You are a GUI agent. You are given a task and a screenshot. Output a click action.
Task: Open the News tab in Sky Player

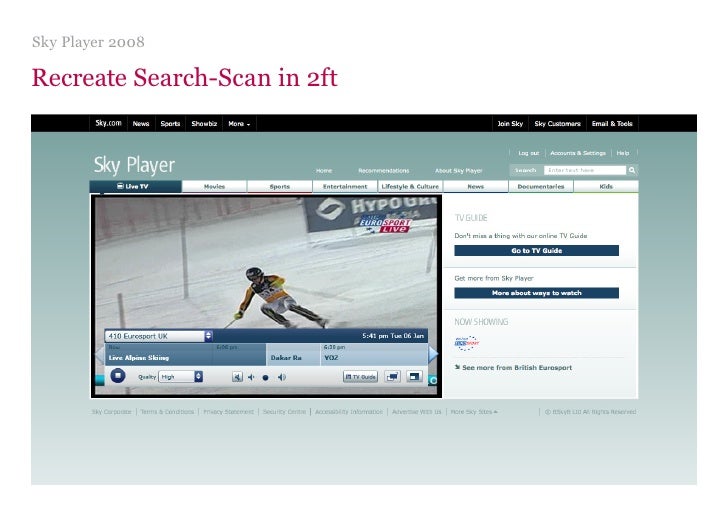(x=475, y=187)
